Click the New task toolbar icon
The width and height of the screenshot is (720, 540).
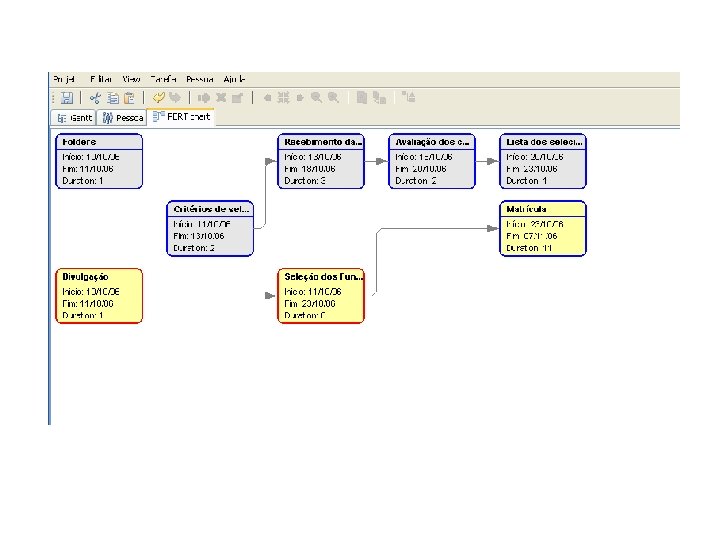pyautogui.click(x=203, y=97)
